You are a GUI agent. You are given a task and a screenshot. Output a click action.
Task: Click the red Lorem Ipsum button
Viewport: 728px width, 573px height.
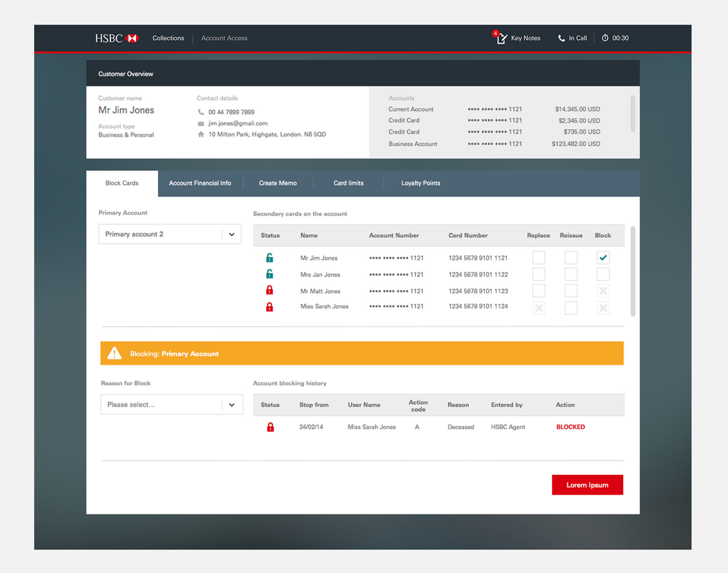click(587, 485)
